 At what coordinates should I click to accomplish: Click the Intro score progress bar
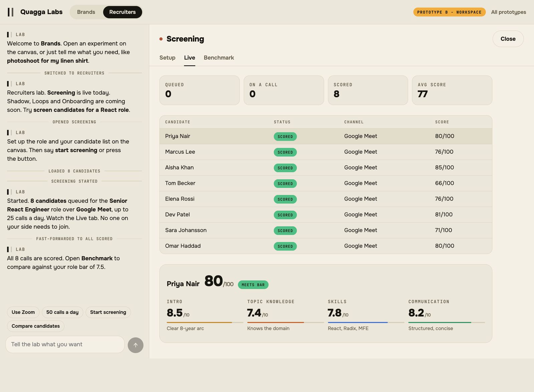coord(205,322)
